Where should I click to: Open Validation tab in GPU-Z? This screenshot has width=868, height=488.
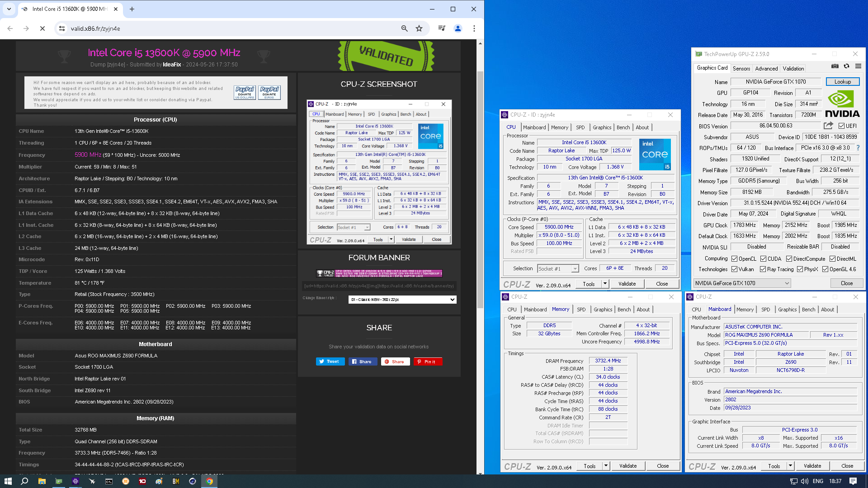[x=793, y=69]
